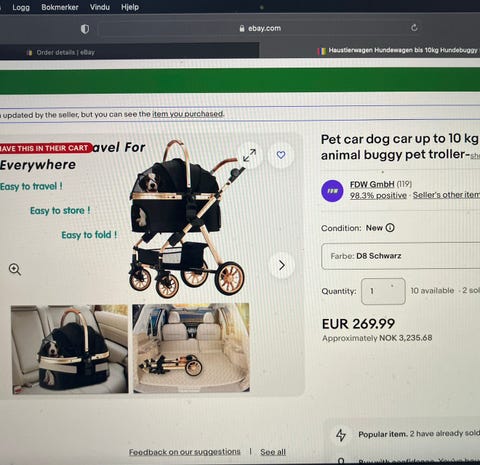Open the Quantity selector box
This screenshot has height=465, width=480.
pyautogui.click(x=383, y=291)
